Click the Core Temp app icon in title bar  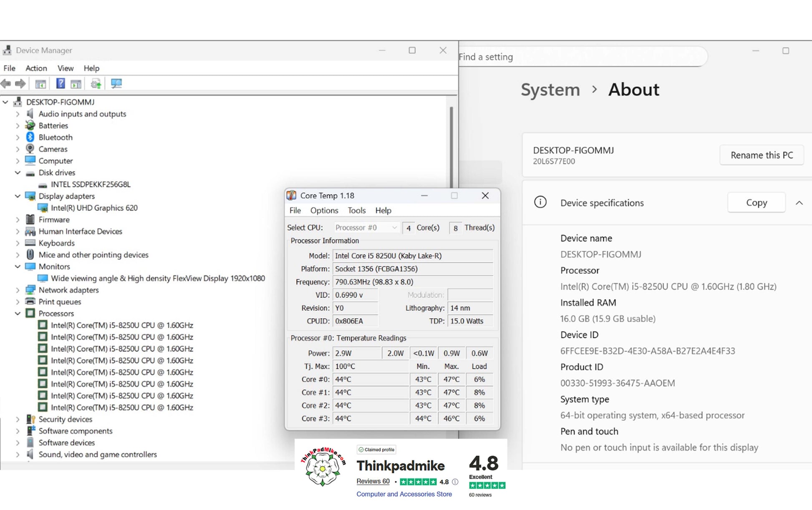coord(292,196)
